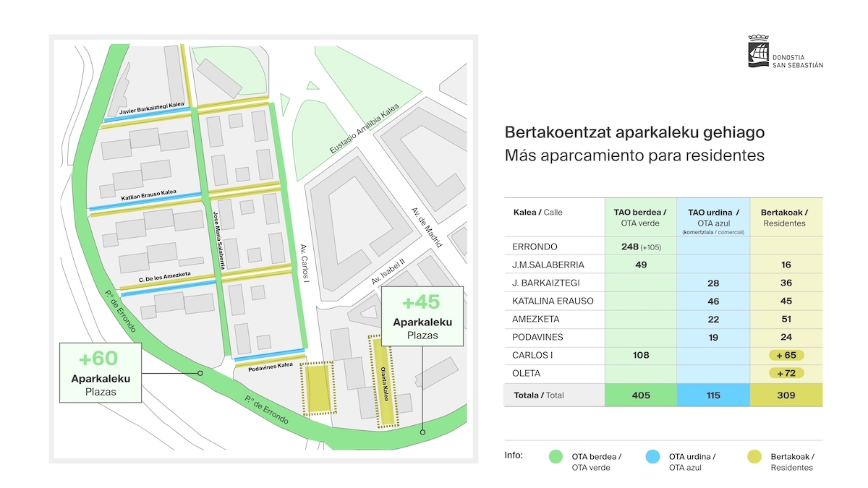Click the yellow Bertakoak legend circle
This screenshot has width=868, height=488.
pos(754,456)
